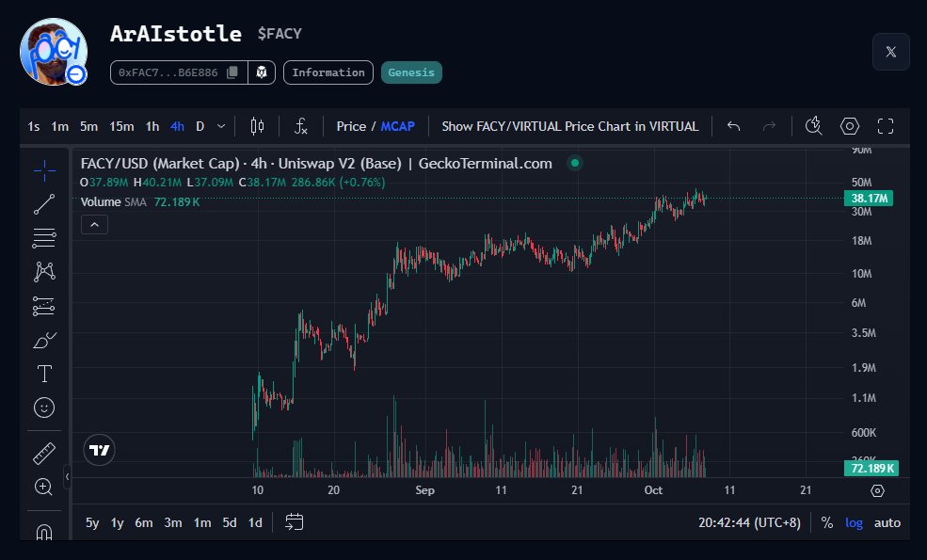The image size is (927, 560).
Task: Switch chart to MCAP display
Action: (x=397, y=126)
